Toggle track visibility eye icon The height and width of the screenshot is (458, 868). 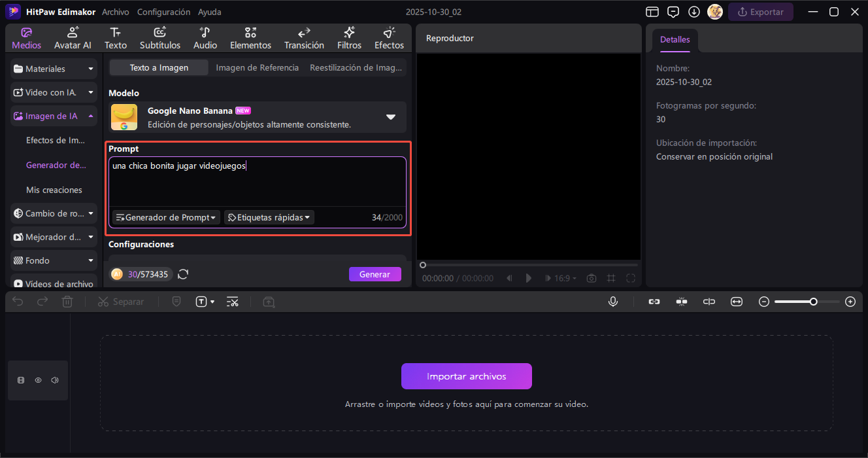[x=38, y=380]
